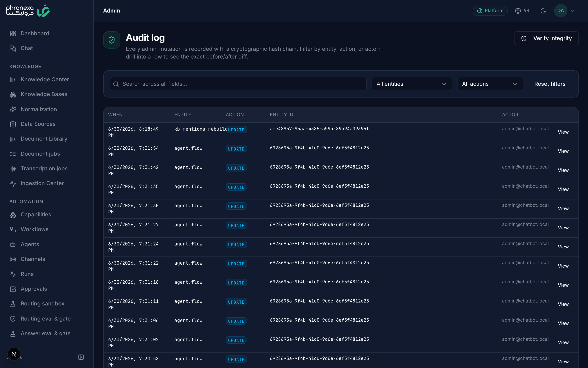Image resolution: width=588 pixels, height=368 pixels.
Task: Toggle dark mode moon icon
Action: point(543,11)
